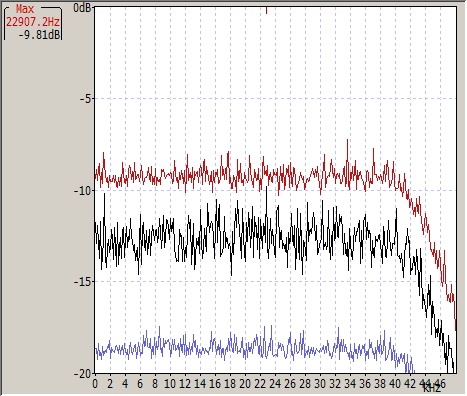Click the 4 label on the frequency axis
467x396 pixels.
click(125, 384)
